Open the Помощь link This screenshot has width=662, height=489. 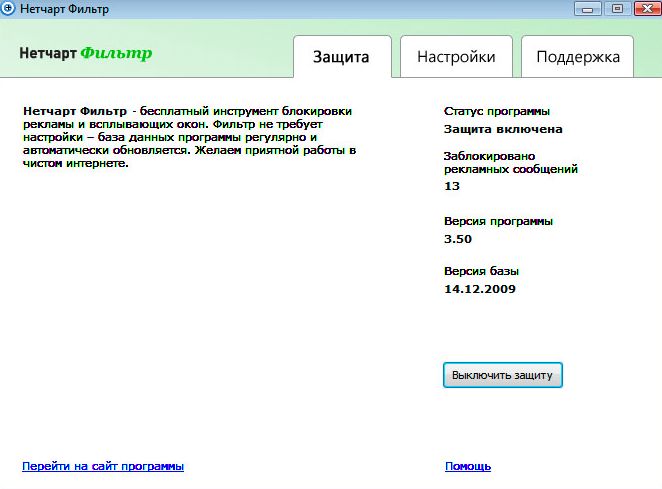468,466
